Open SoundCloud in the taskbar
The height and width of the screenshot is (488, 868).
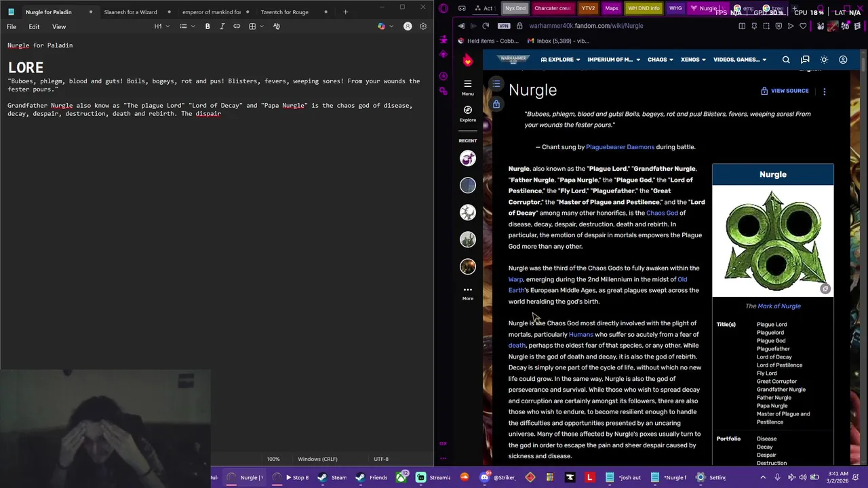pyautogui.click(x=464, y=477)
